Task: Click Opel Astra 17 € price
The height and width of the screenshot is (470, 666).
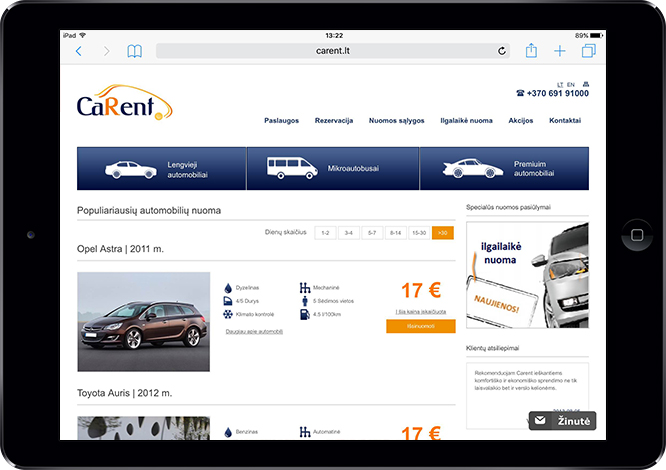Action: click(421, 291)
